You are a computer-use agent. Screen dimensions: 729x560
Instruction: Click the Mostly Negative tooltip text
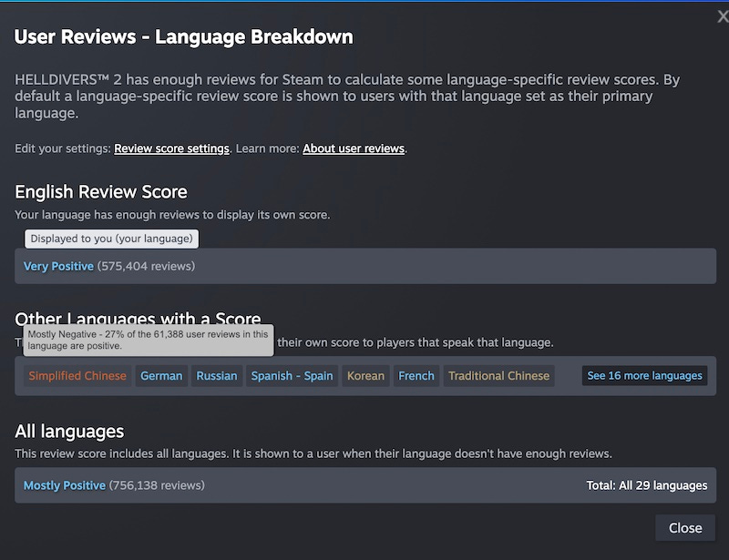[x=148, y=341]
